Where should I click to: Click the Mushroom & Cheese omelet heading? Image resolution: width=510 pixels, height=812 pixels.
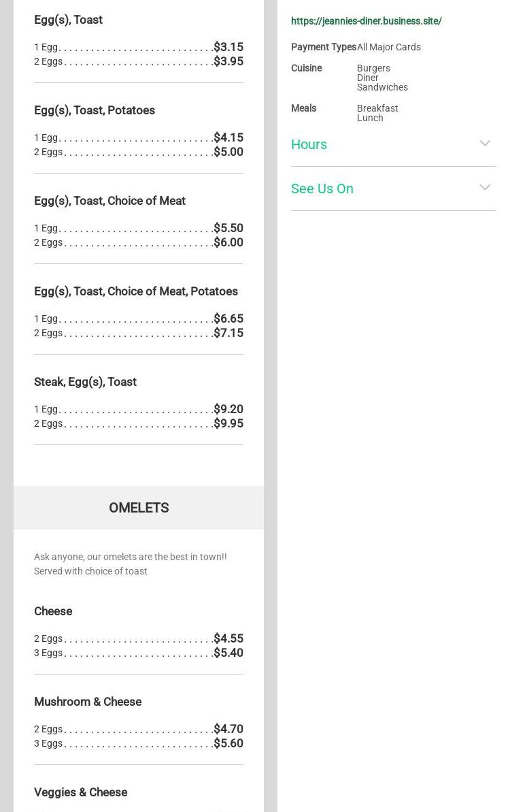pos(88,702)
